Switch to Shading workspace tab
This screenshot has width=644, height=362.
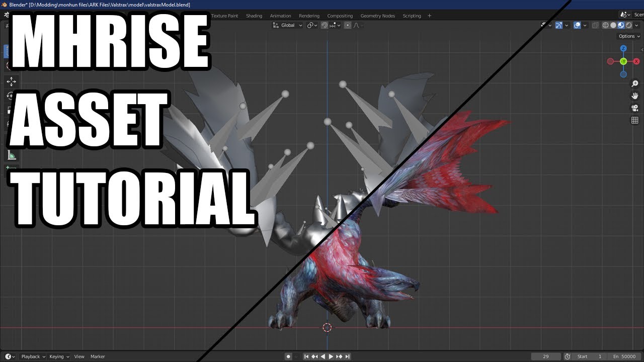254,16
